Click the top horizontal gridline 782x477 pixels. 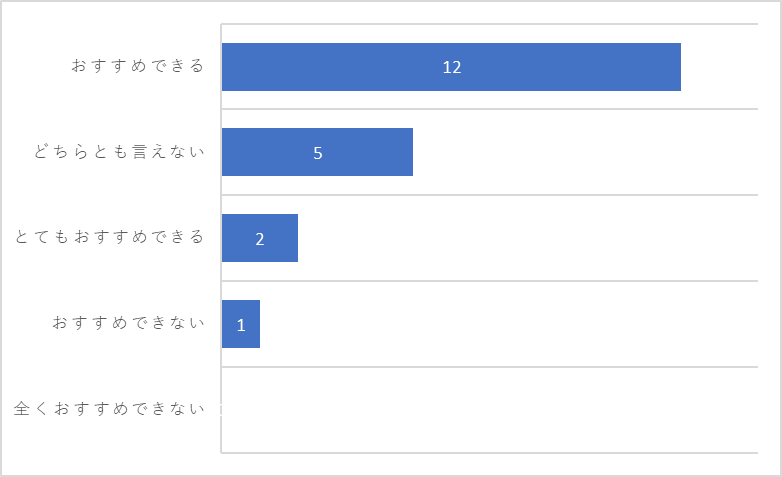(489, 23)
